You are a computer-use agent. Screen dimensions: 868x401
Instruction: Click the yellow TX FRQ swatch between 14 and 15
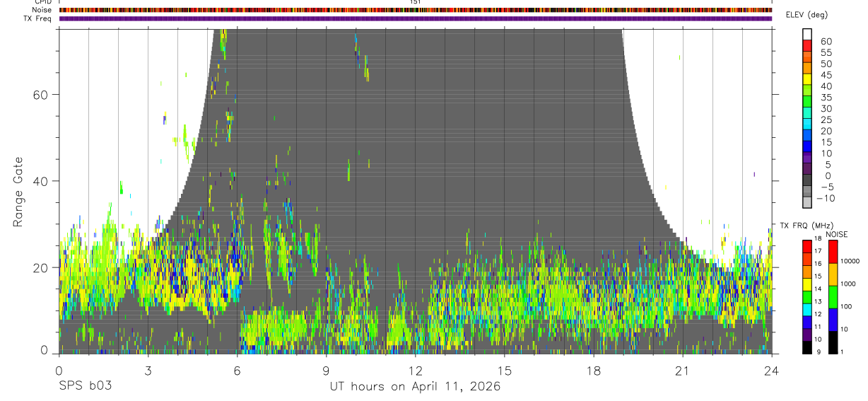(x=807, y=283)
